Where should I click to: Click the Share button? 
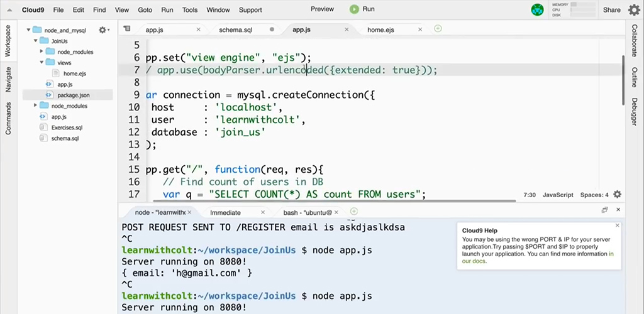(x=611, y=10)
